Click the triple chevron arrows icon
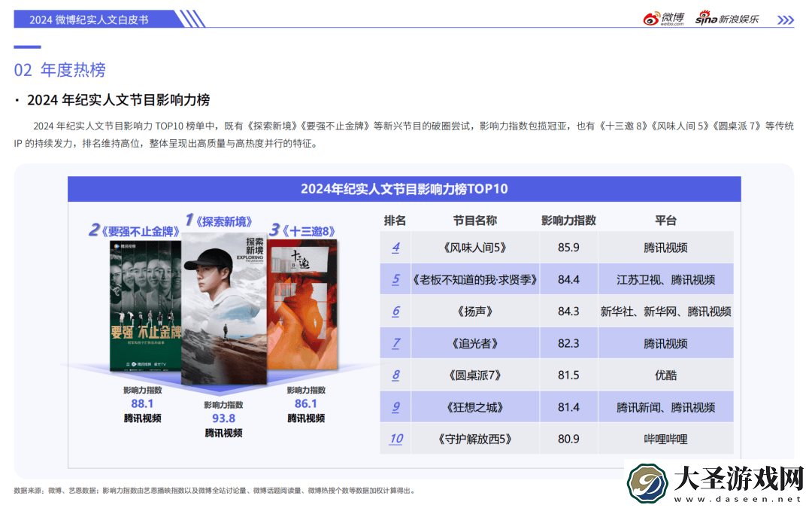Viewport: 812px width, 508px height. (x=785, y=20)
